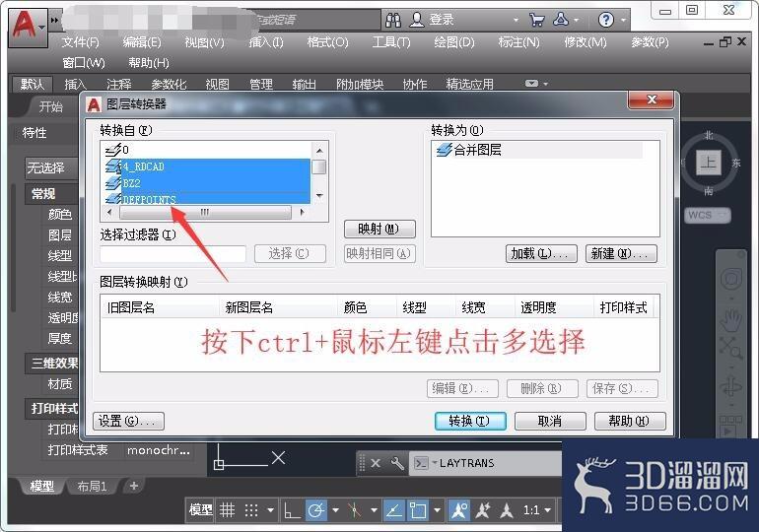The height and width of the screenshot is (532, 759).
Task: Click the 转换(T) button
Action: [x=470, y=421]
